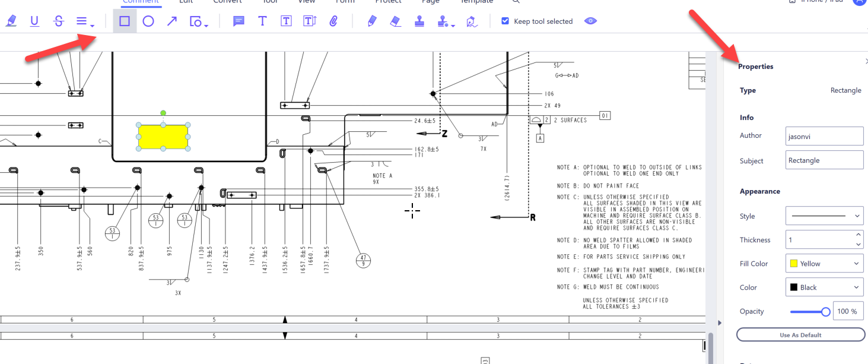
Task: Toggle the eye visibility icon in toolbar
Action: (x=590, y=21)
